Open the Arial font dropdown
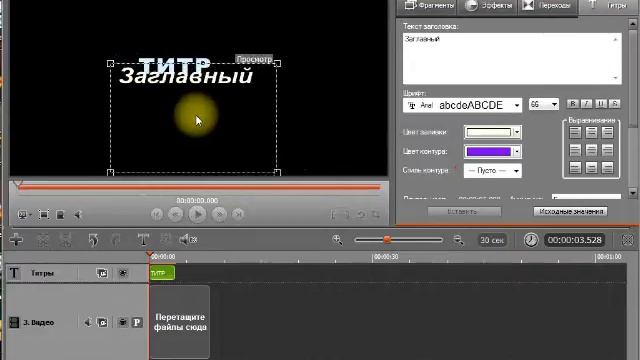640x360 pixels. click(462, 105)
